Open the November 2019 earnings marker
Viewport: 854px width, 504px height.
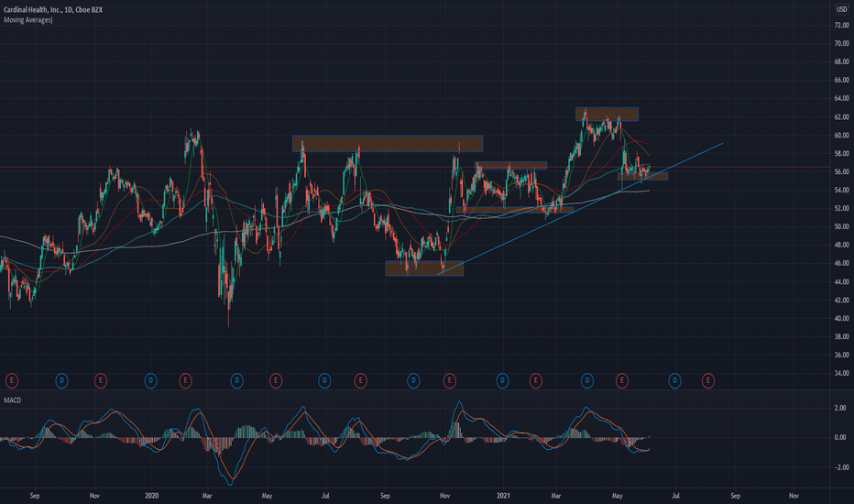[x=100, y=380]
